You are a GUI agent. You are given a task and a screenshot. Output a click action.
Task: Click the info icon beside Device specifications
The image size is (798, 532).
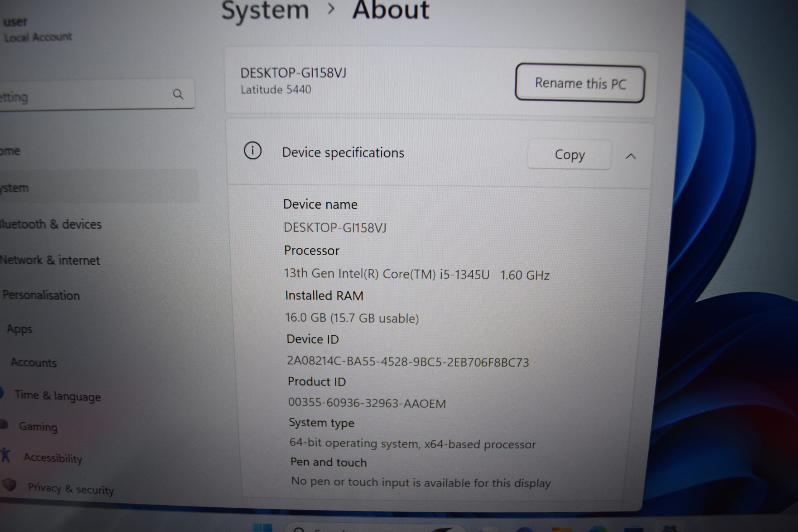pos(253,151)
